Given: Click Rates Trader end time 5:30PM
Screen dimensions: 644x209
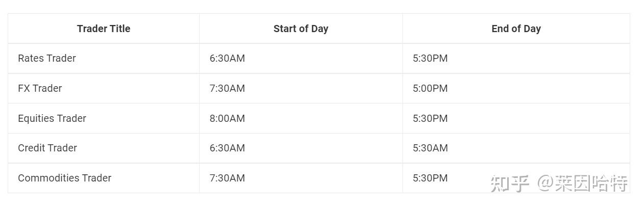Looking at the screenshot, I should point(430,58).
